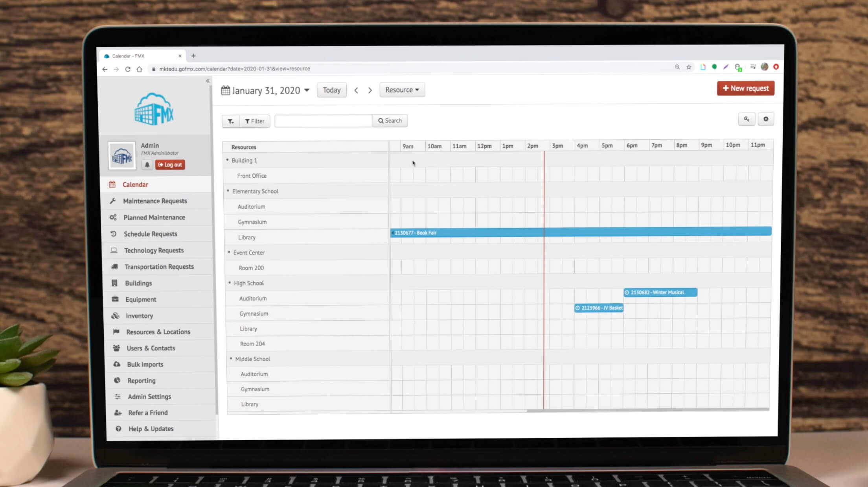Click the notification bell next to Admin
Viewport: 868px width, 487px height.
click(147, 165)
